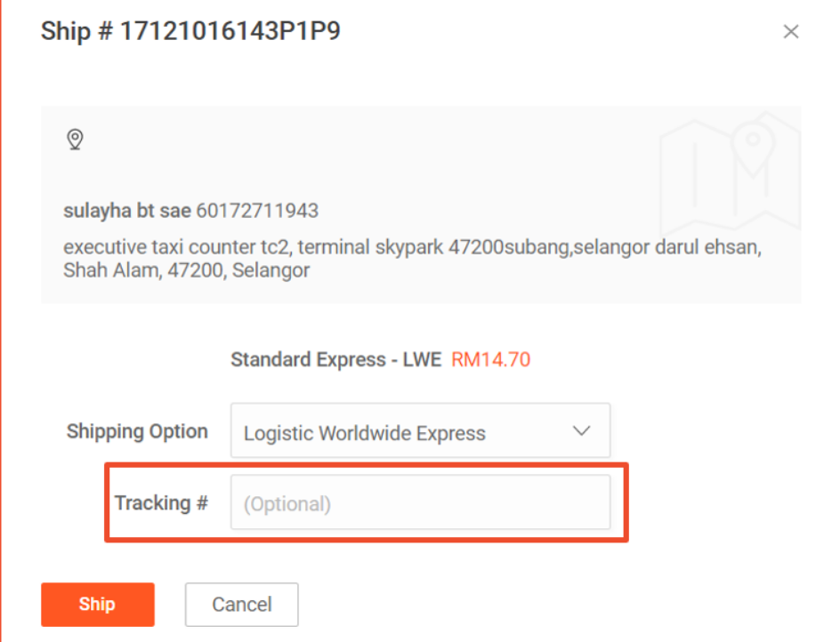Click inside the gray address card

pyautogui.click(x=421, y=205)
